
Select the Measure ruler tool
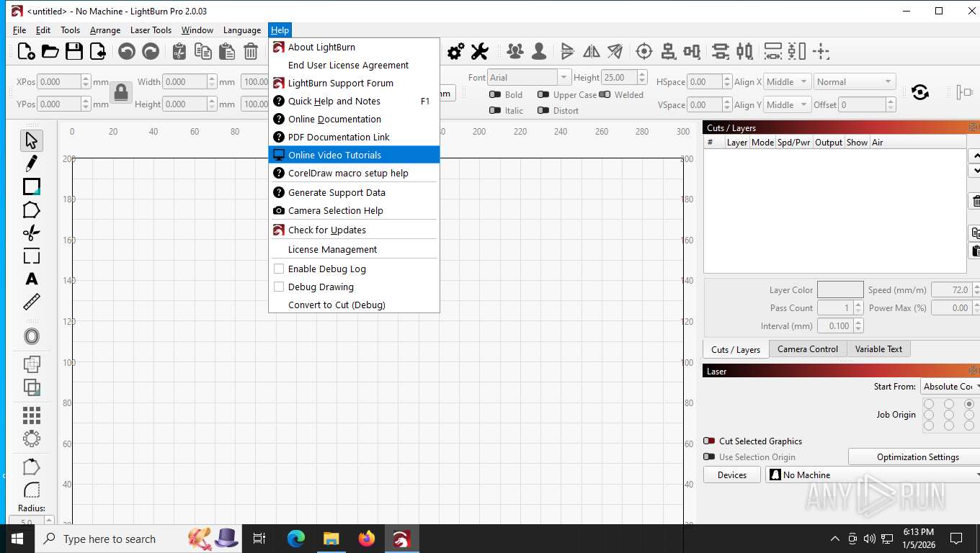tap(31, 302)
